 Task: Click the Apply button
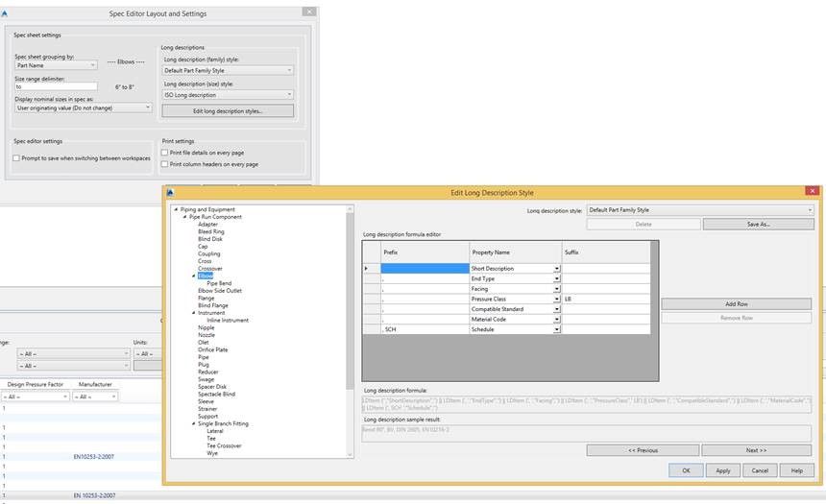click(722, 470)
